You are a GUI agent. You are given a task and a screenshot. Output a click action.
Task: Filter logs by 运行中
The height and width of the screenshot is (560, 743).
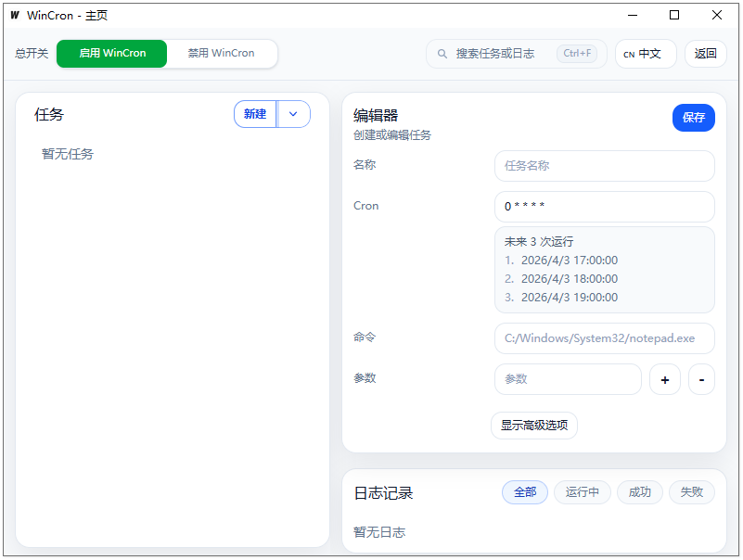pos(582,492)
